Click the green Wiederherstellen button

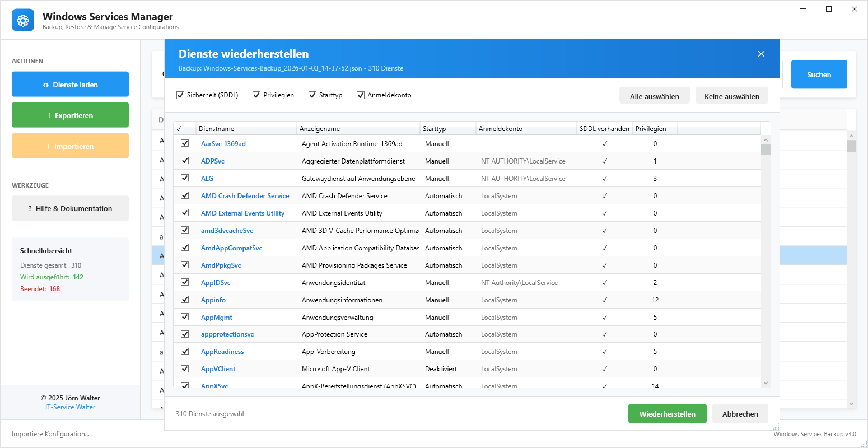pyautogui.click(x=667, y=414)
